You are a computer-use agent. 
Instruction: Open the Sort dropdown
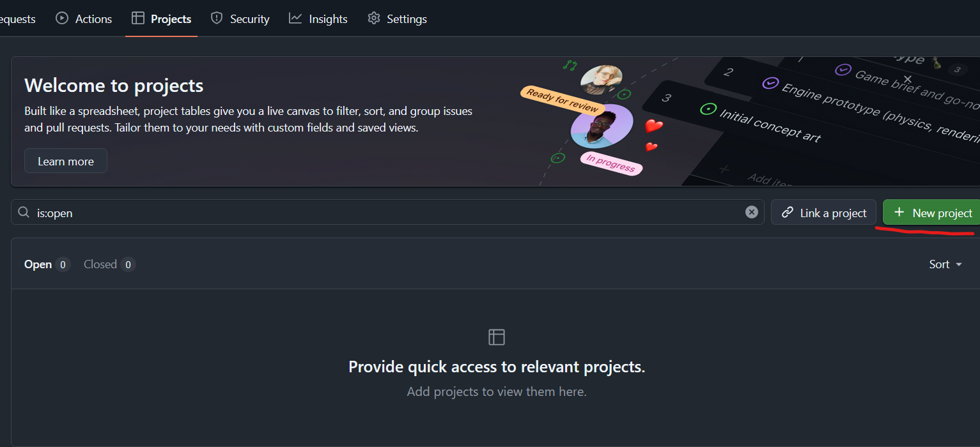click(945, 264)
